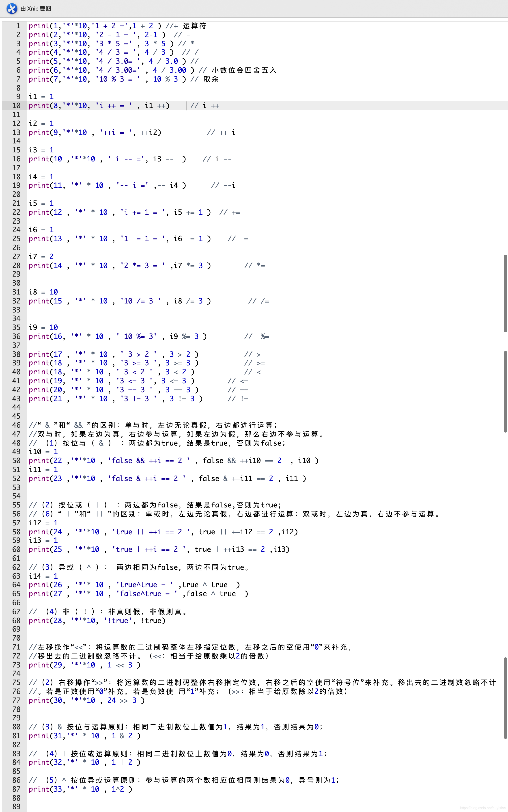Click 'i5 += 1' in the print(12 line
The width and height of the screenshot is (508, 812).
click(x=188, y=212)
